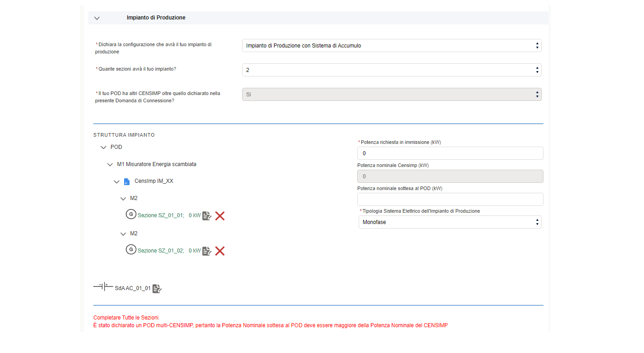644x353 pixels.
Task: Edit storage system SdA AC_01_01 icon
Action: (157, 289)
